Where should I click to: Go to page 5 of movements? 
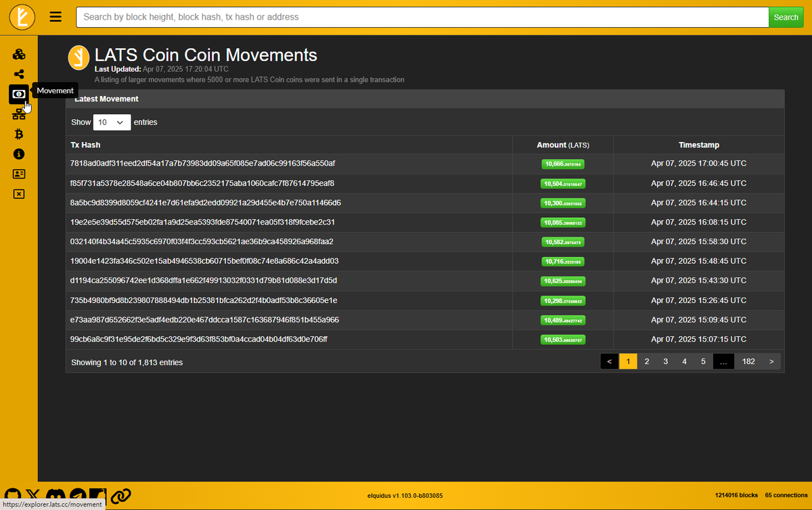[703, 362]
